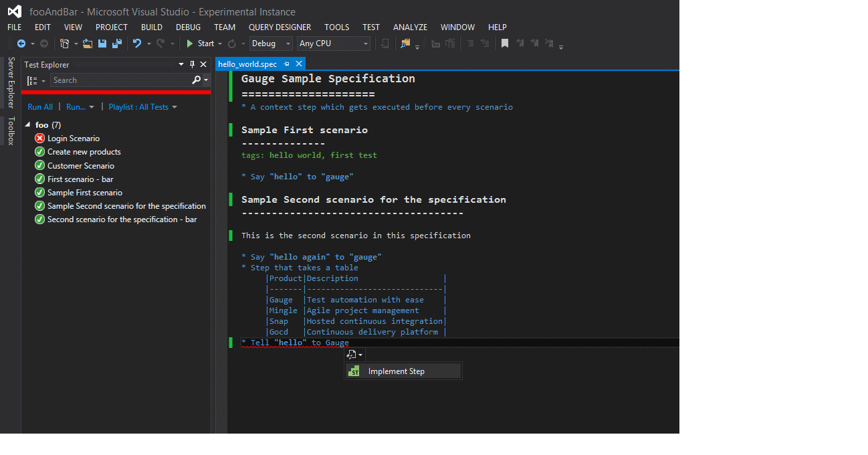
Task: Click the Visual Studio logo icon
Action: click(x=14, y=11)
